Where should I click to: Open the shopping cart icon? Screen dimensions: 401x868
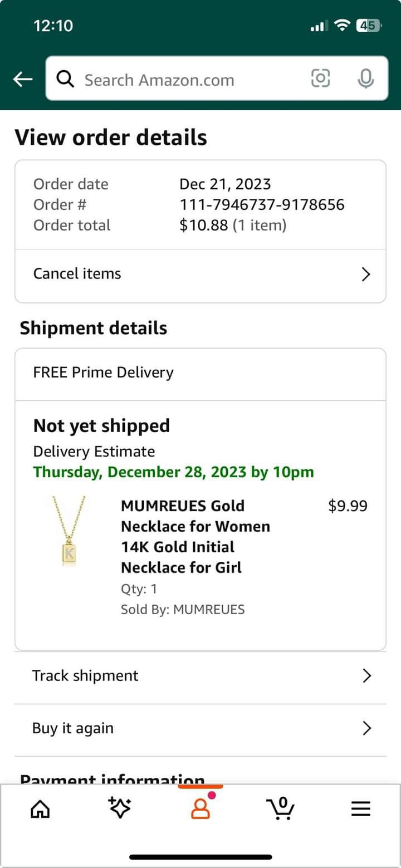pyautogui.click(x=280, y=808)
